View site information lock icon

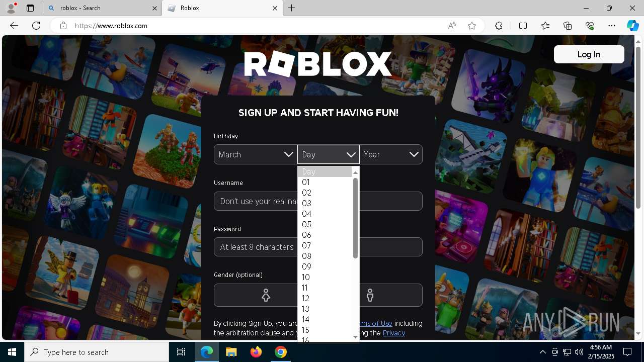point(63,26)
